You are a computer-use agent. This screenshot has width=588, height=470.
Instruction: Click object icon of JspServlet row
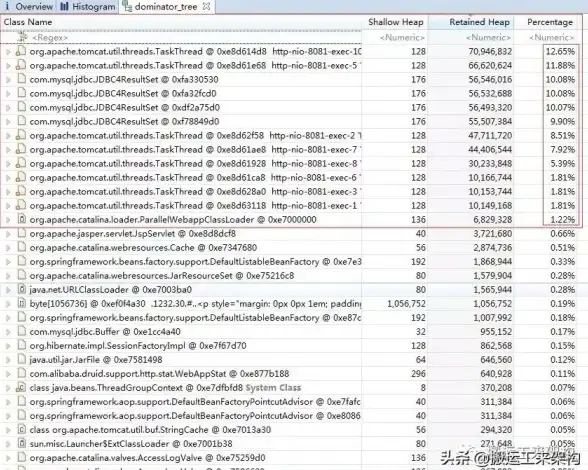click(22, 234)
